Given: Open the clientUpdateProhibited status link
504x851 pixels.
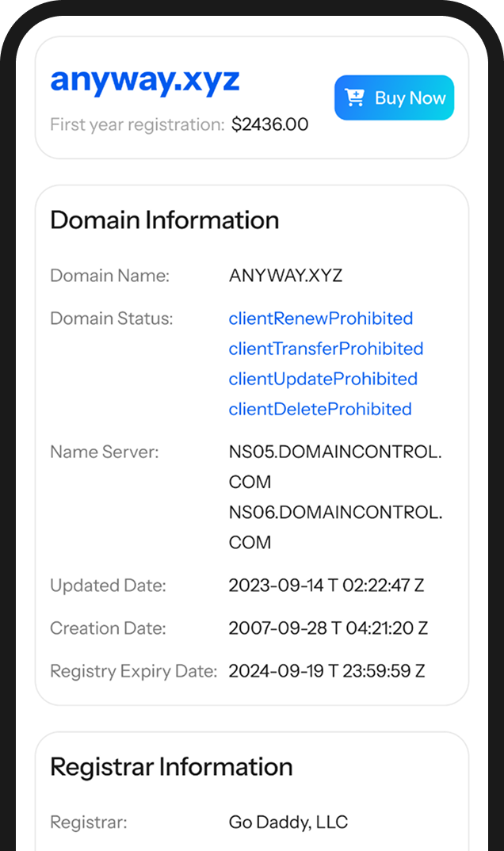Looking at the screenshot, I should [x=323, y=379].
